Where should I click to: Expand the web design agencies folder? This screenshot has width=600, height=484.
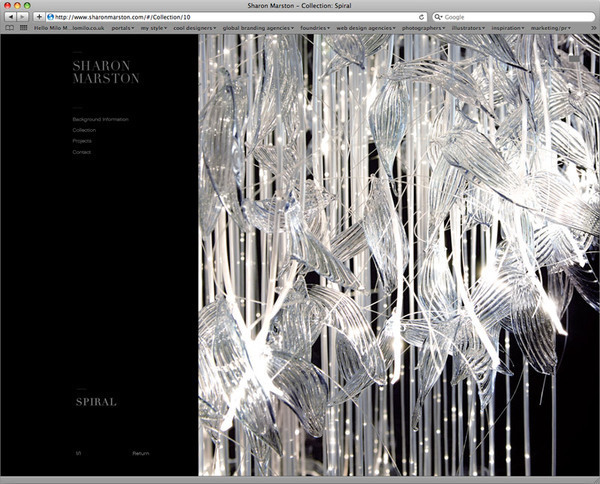click(366, 28)
